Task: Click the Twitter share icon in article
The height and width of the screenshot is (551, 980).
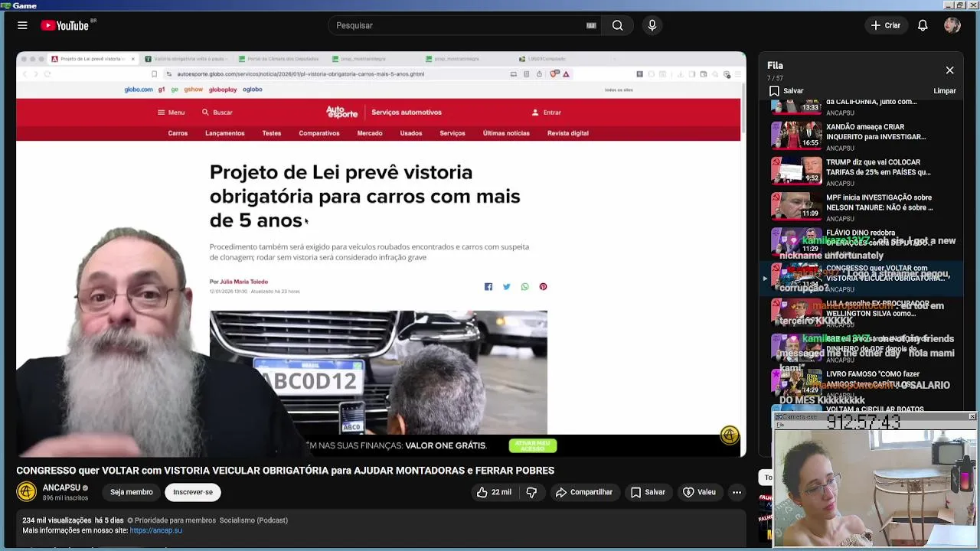Action: tap(507, 287)
